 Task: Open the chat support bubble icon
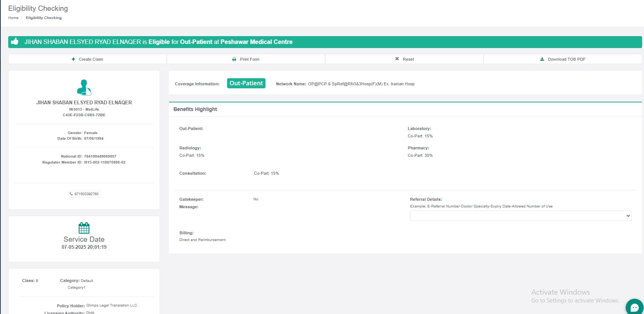634,307
